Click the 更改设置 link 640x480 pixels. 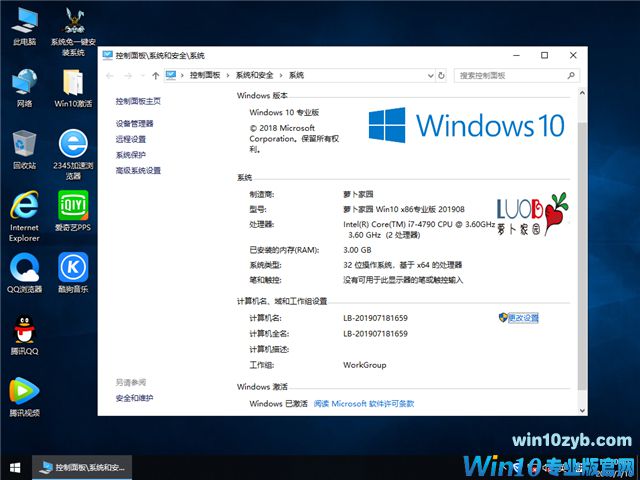point(523,318)
